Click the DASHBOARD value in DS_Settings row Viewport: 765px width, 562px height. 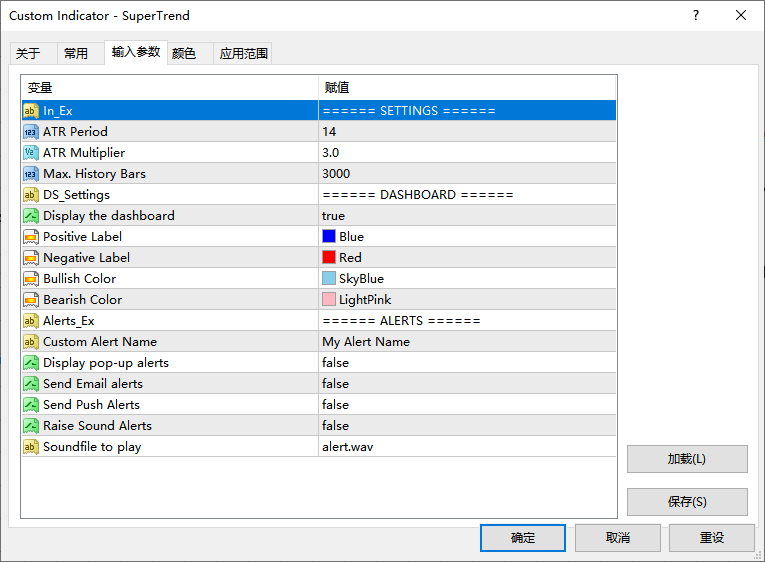[467, 195]
